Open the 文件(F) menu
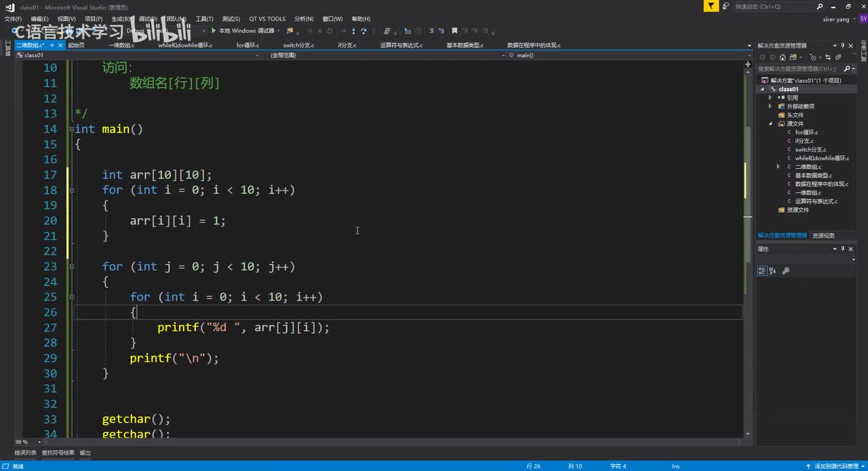Image resolution: width=868 pixels, height=471 pixels. coord(13,19)
